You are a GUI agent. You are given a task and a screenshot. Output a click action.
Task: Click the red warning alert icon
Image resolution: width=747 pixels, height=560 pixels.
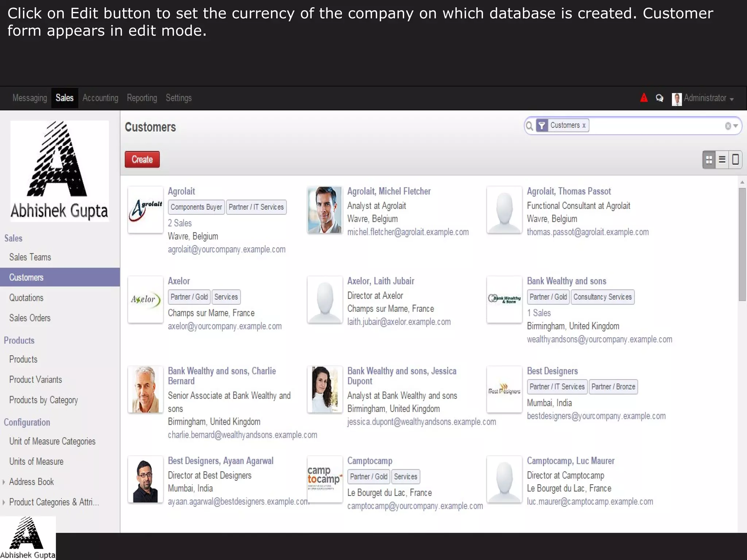pos(644,98)
